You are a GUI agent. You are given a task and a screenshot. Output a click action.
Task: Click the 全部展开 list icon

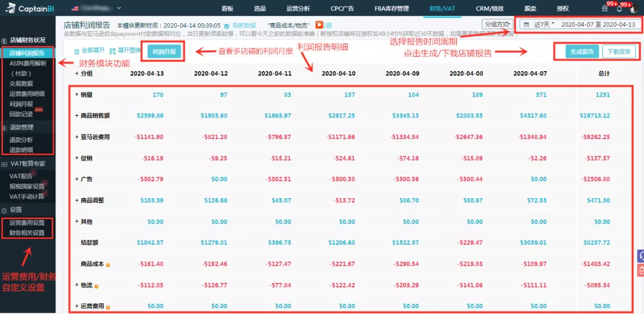click(76, 51)
